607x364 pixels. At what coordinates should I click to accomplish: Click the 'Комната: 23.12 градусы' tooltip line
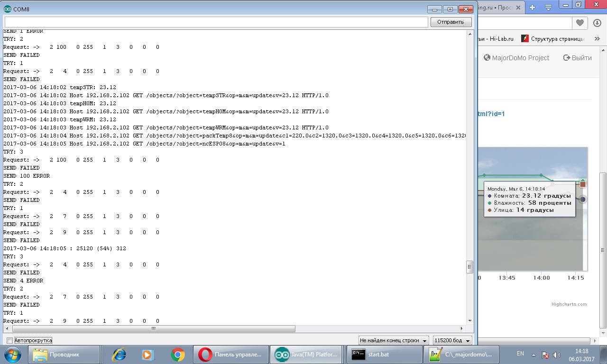(529, 196)
